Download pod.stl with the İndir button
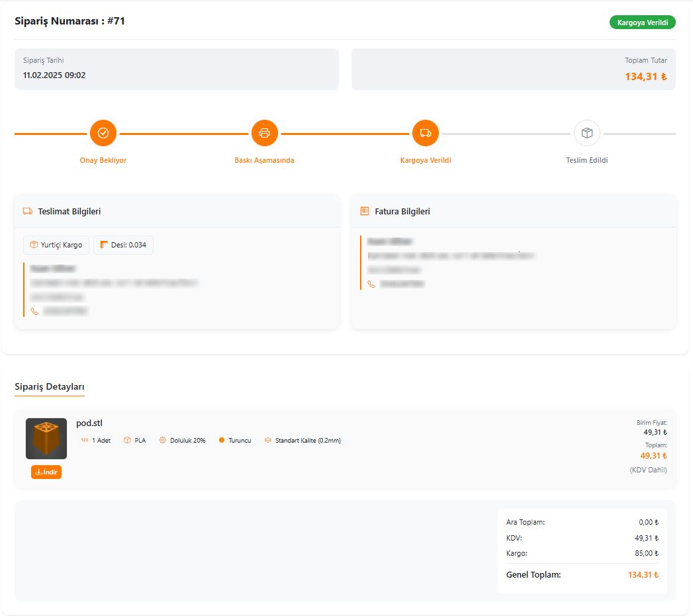 pos(46,472)
